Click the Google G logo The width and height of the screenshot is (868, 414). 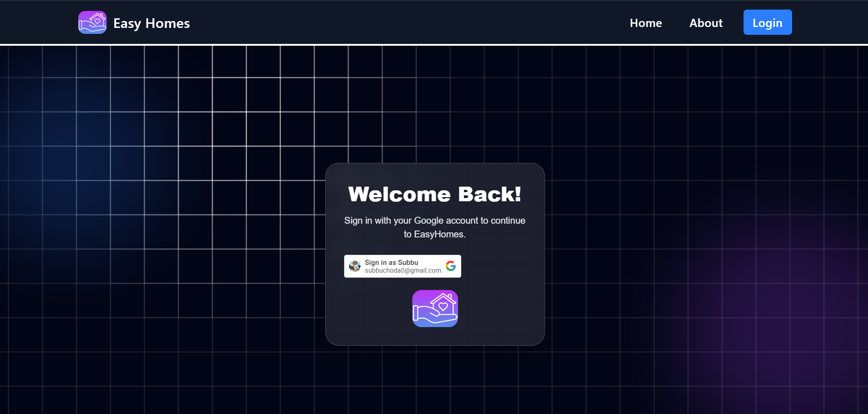[450, 266]
